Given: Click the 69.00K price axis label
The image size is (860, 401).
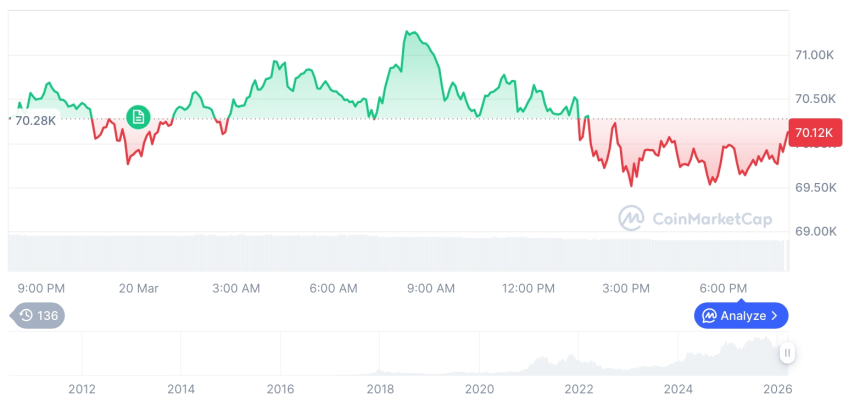Looking at the screenshot, I should pyautogui.click(x=813, y=231).
